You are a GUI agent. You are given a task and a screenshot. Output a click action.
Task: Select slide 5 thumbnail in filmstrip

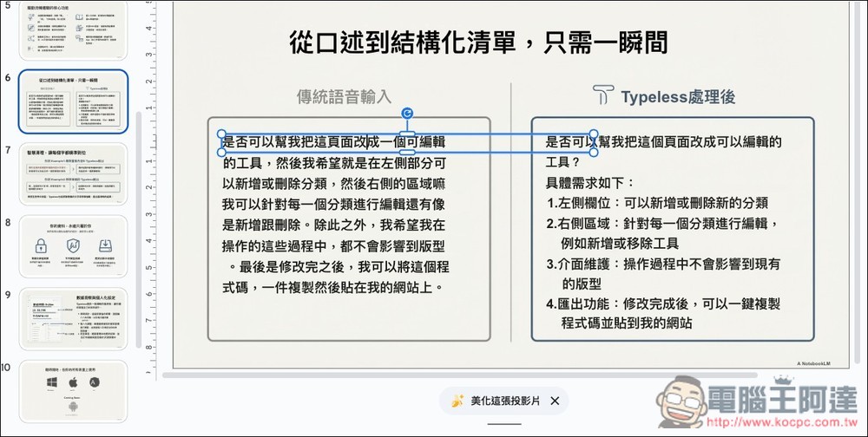(x=73, y=30)
